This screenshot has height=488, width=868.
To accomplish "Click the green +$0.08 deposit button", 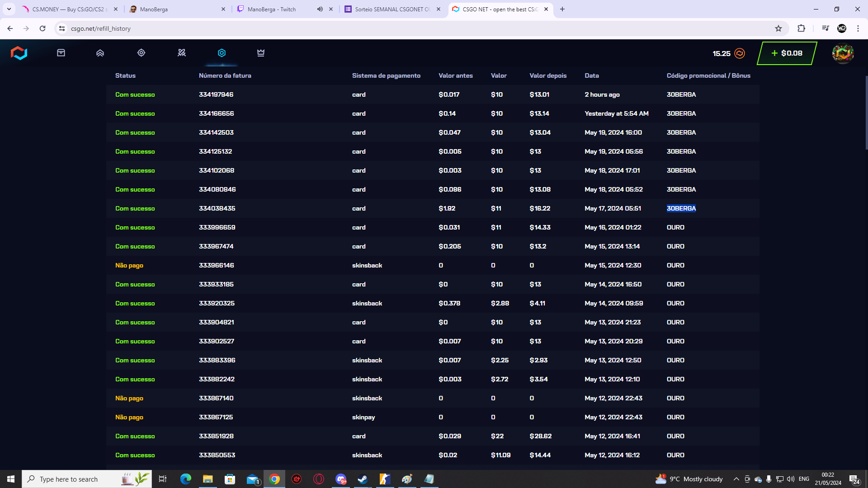I will coord(787,53).
